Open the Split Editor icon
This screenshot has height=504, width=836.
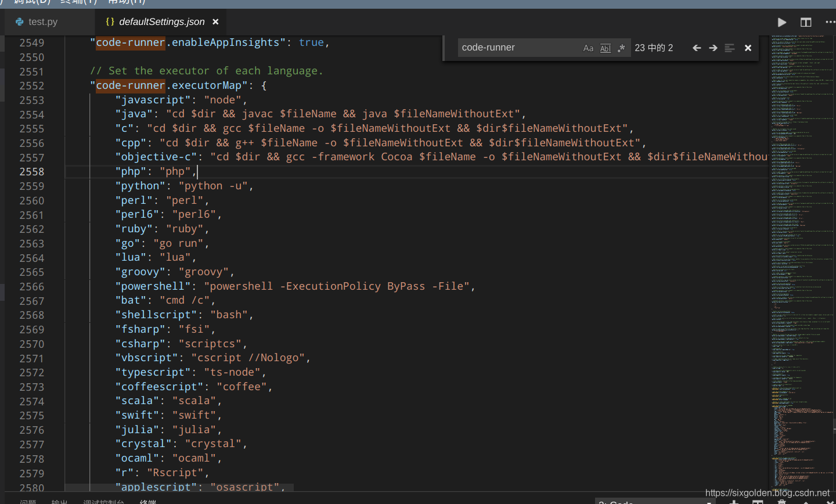806,22
